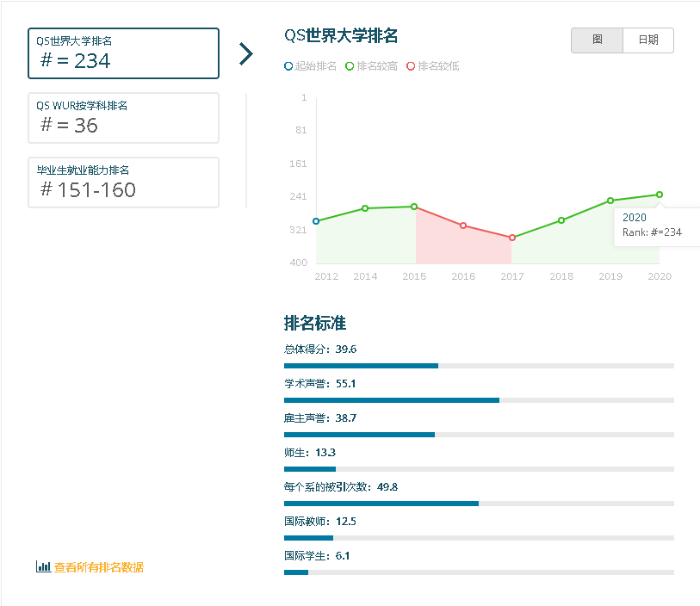700x606 pixels.
Task: Toggle the 排名较低 legend item
Action: 433,66
